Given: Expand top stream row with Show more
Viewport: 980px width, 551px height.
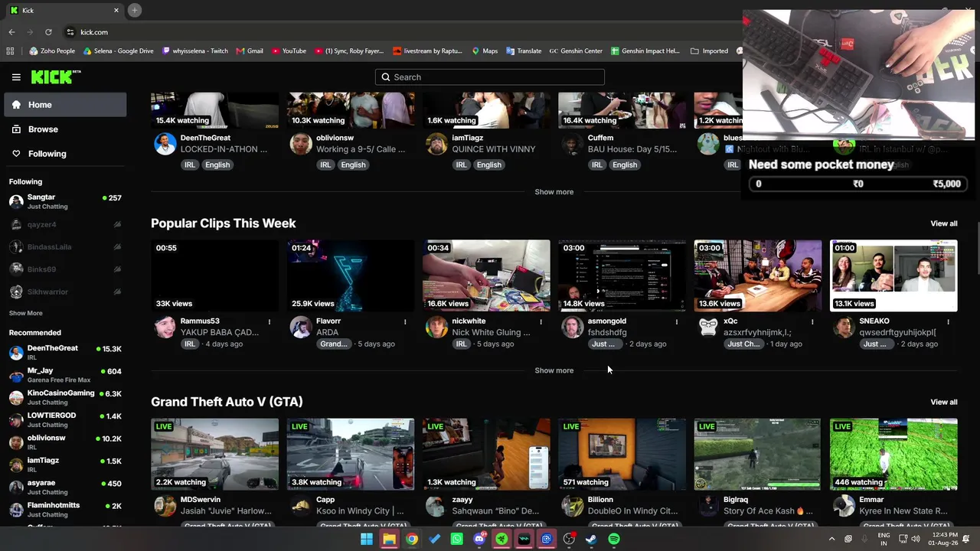Looking at the screenshot, I should tap(554, 192).
